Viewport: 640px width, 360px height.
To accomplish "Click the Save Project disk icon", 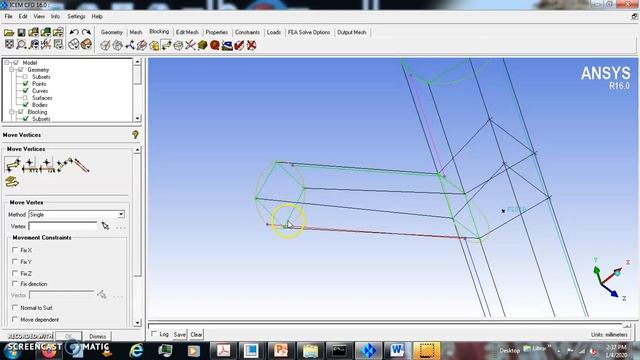I will 21,32.
